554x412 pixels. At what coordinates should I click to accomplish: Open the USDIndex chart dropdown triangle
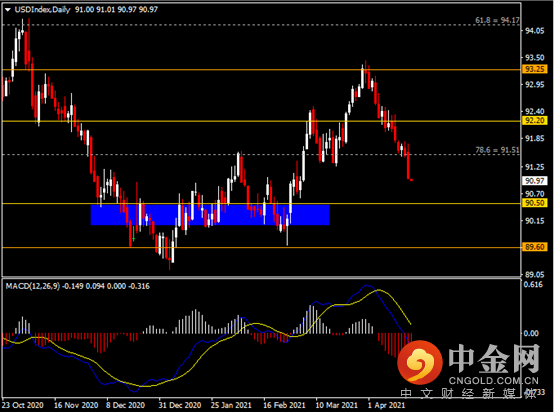(8, 10)
